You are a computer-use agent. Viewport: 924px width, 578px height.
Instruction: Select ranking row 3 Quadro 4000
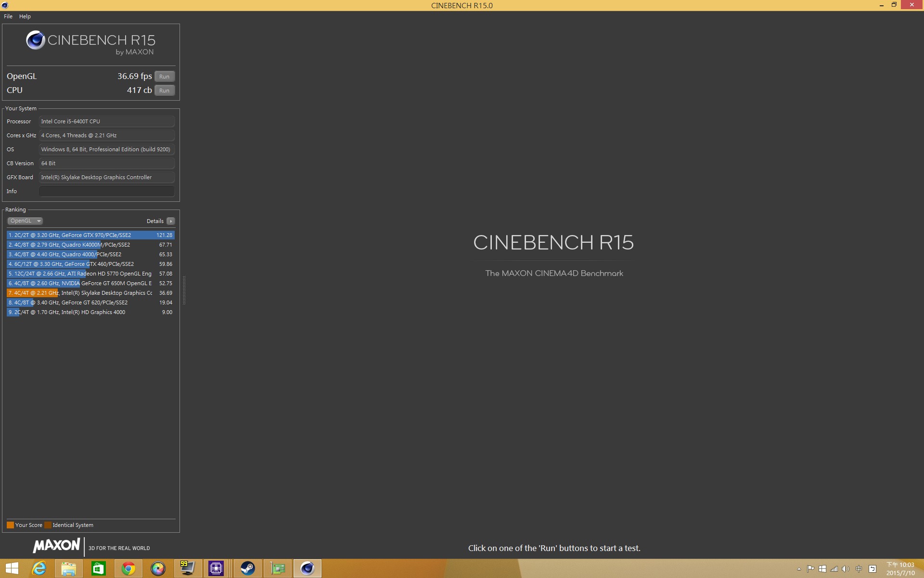[90, 254]
